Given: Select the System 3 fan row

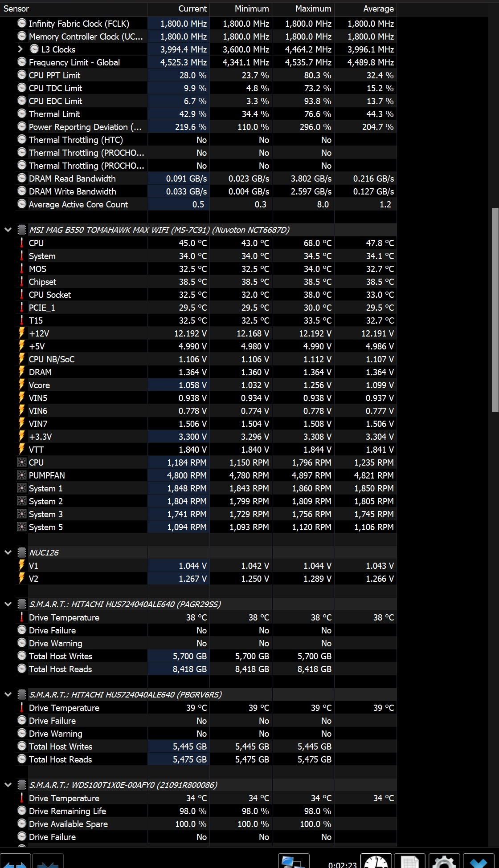Looking at the screenshot, I should click(x=198, y=514).
